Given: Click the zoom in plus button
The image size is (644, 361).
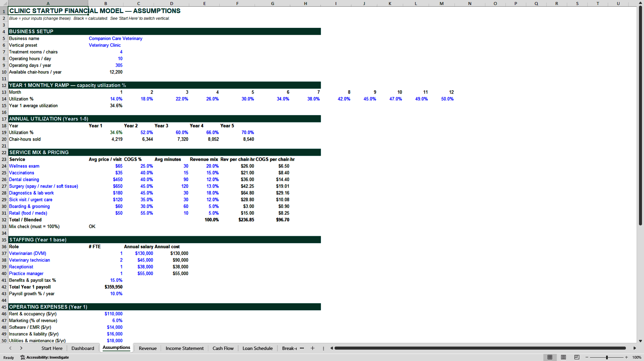Looking at the screenshot, I should (626, 357).
